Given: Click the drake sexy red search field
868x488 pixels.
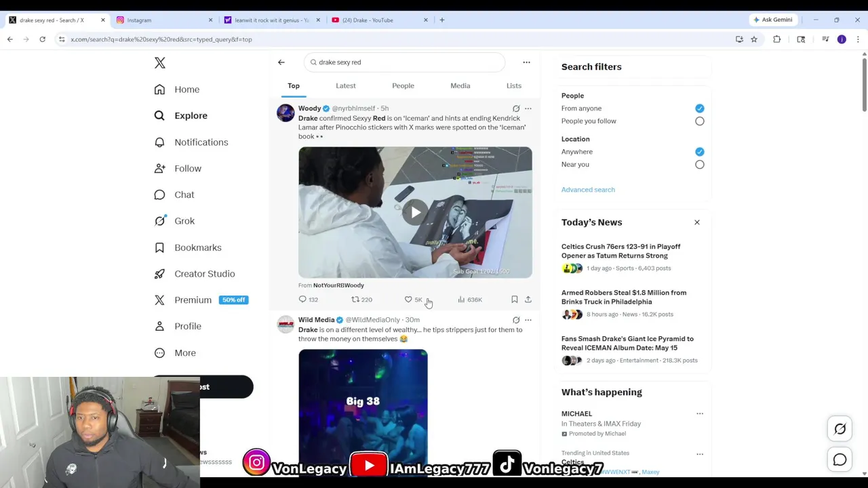Looking at the screenshot, I should (405, 62).
